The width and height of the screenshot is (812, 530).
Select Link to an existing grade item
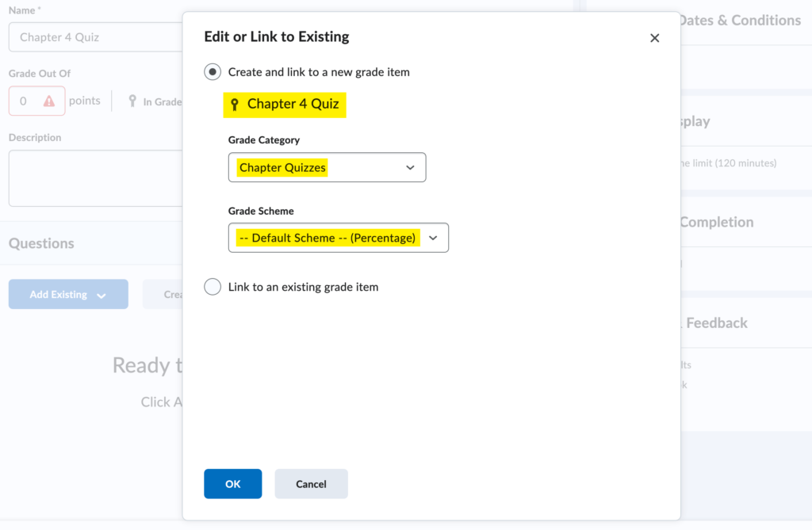213,287
